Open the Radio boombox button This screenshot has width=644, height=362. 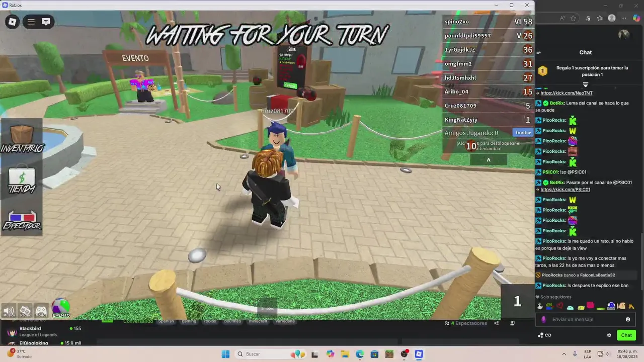point(25,311)
